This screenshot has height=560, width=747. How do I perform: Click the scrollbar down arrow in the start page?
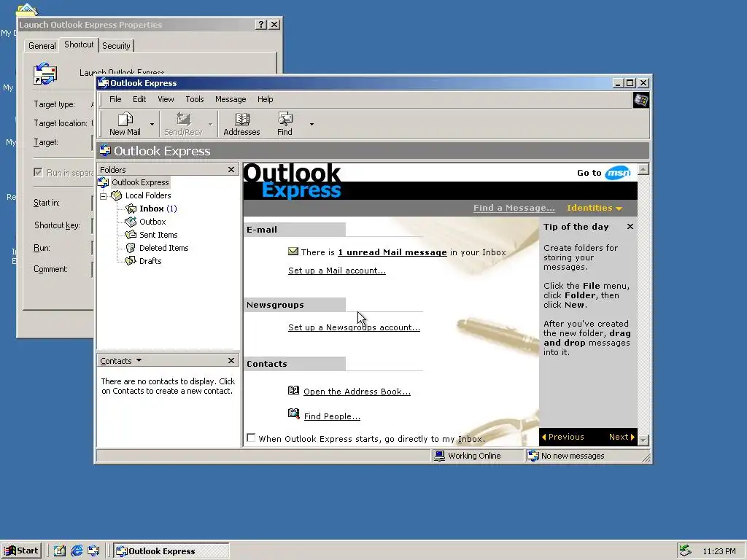tap(643, 440)
